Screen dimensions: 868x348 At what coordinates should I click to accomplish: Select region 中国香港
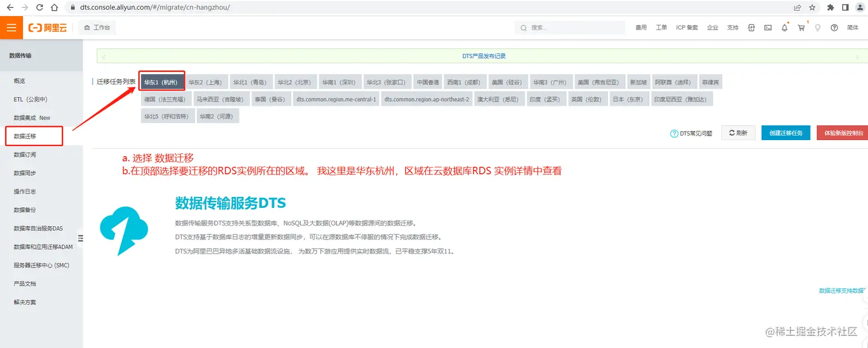pos(428,82)
